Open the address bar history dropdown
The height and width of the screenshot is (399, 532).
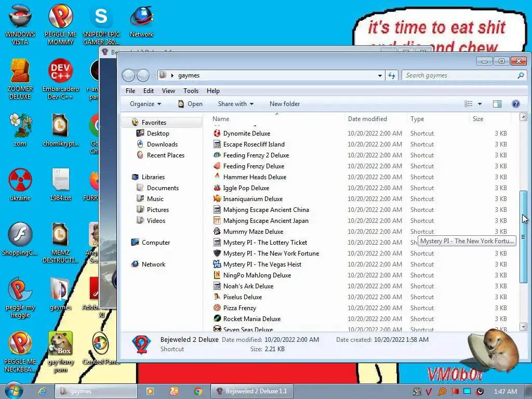380,75
